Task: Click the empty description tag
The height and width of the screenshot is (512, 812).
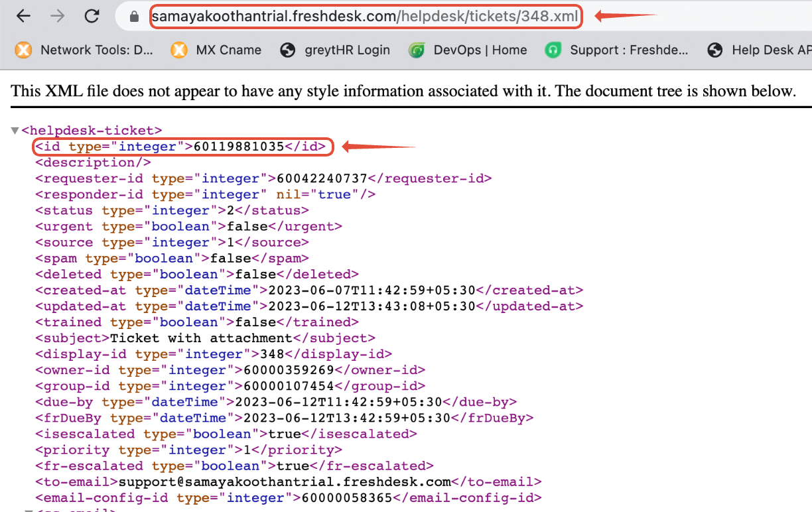Action: tap(93, 162)
